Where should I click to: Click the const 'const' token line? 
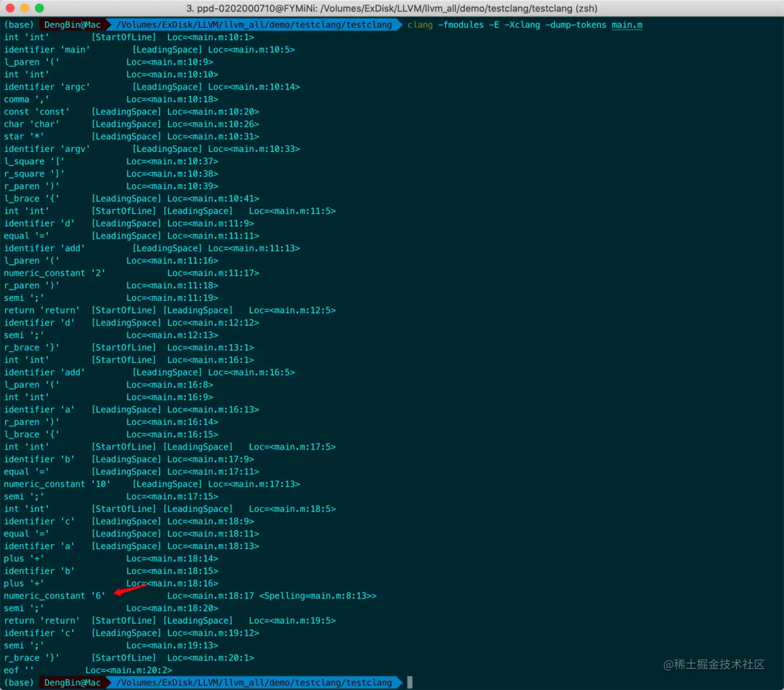coord(132,111)
